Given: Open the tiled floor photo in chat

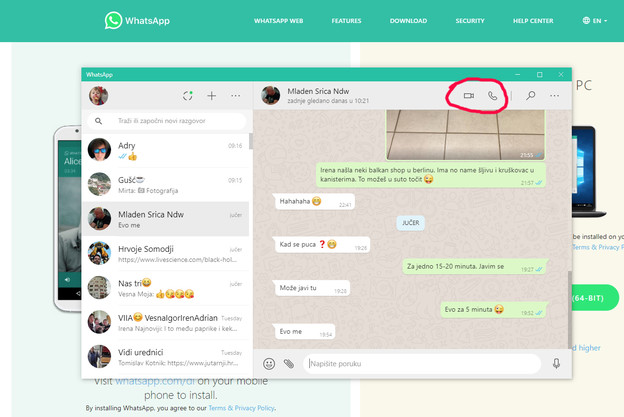Looking at the screenshot, I should [x=465, y=135].
